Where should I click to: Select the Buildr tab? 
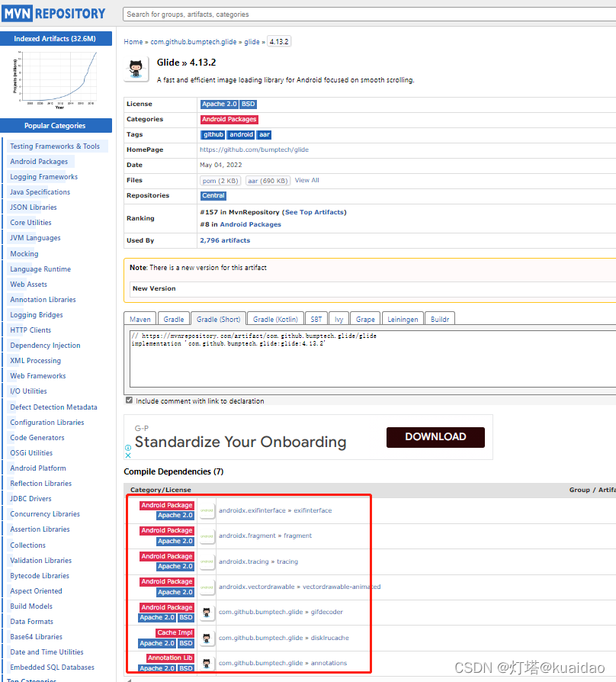pyautogui.click(x=439, y=319)
